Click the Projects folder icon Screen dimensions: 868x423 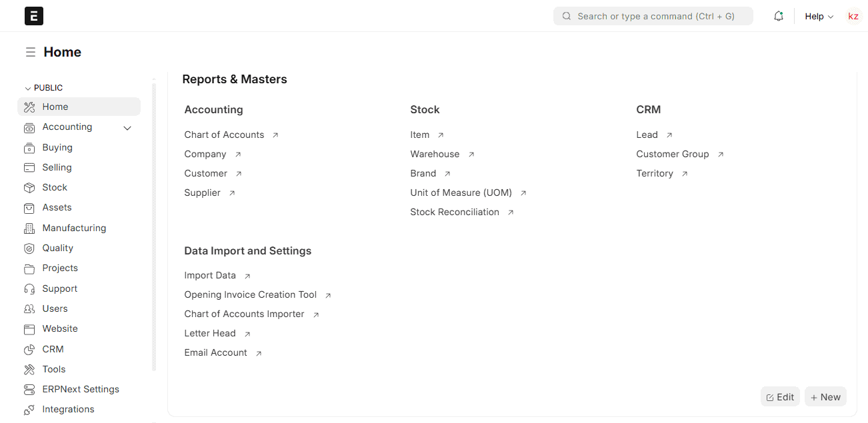pyautogui.click(x=29, y=268)
